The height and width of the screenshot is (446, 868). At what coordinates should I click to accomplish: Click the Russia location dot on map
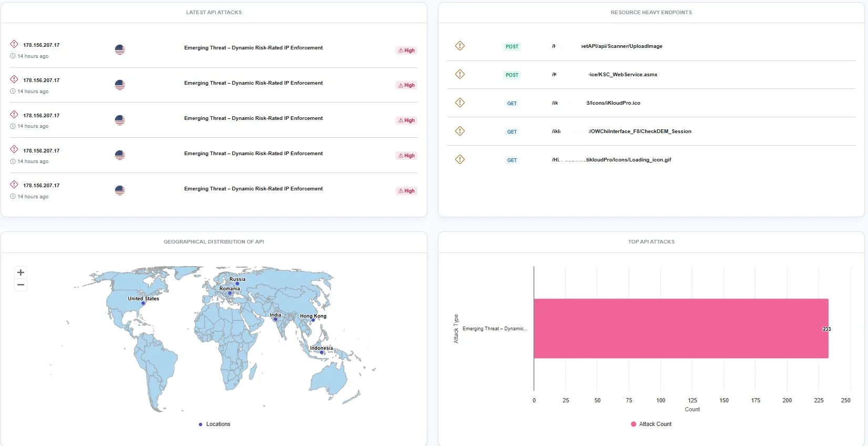click(237, 283)
